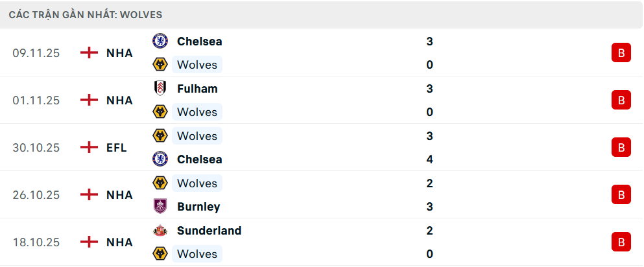The image size is (644, 267).
Task: Click the Fulham club crest
Action: pyautogui.click(x=160, y=88)
